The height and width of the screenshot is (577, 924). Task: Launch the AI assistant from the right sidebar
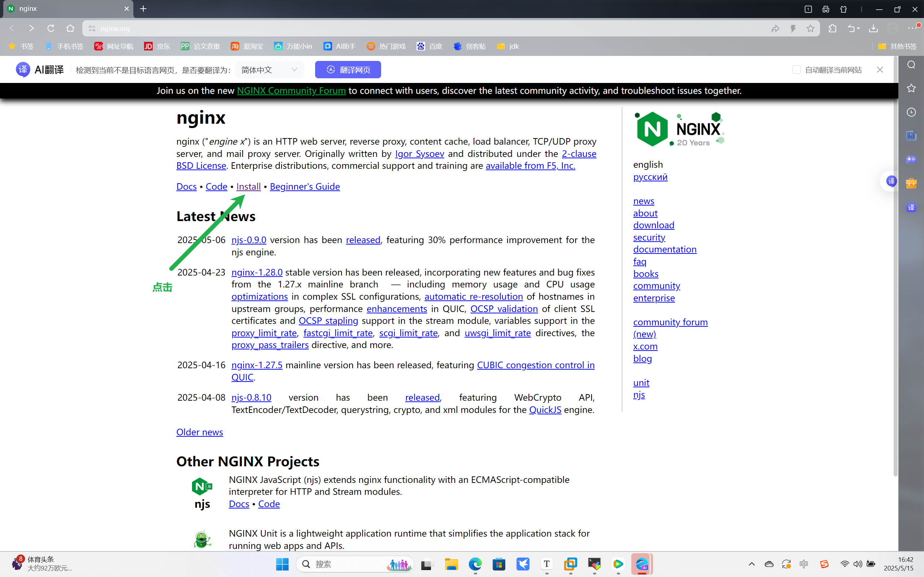[x=912, y=136]
